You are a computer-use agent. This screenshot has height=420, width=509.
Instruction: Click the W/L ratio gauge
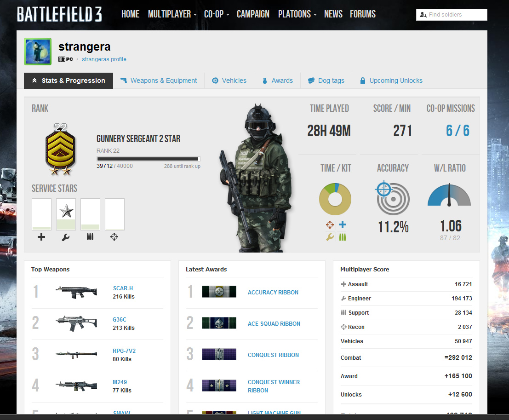(449, 196)
